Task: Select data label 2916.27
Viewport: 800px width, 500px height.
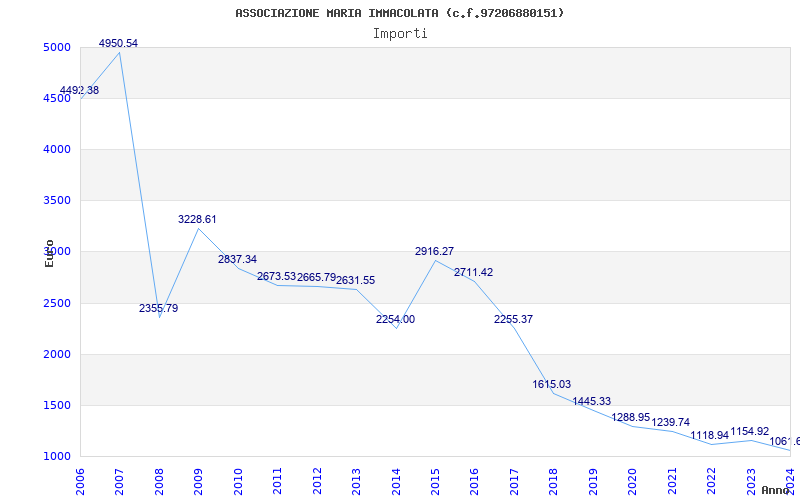Action: [x=434, y=251]
